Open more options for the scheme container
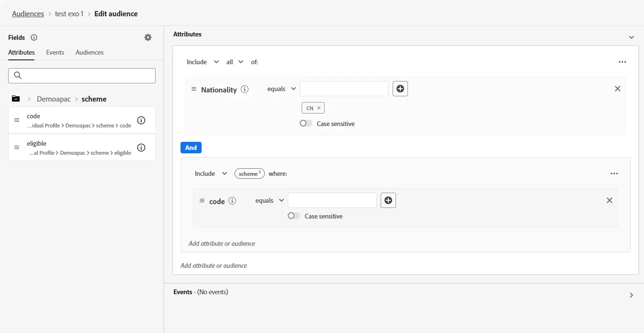The image size is (644, 333). click(614, 173)
